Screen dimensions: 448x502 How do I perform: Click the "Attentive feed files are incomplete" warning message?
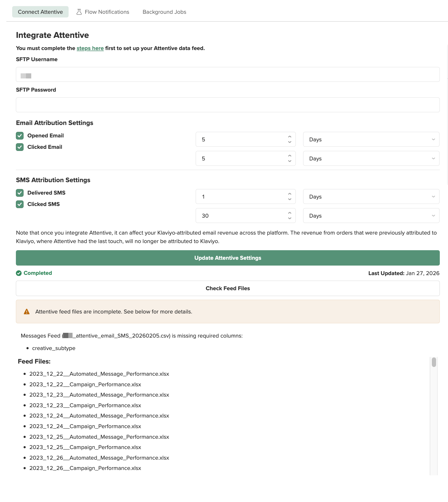click(x=114, y=312)
